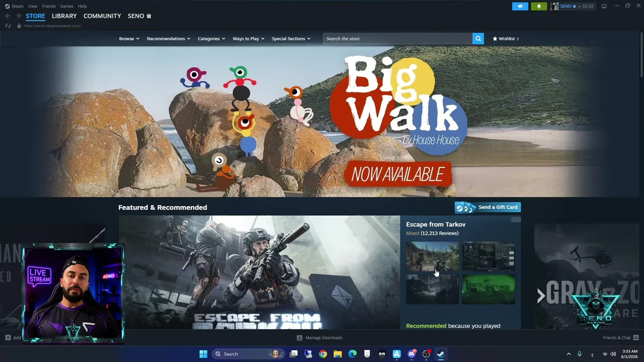Go back with the navigation arrow
This screenshot has width=644, height=362.
[x=8, y=16]
